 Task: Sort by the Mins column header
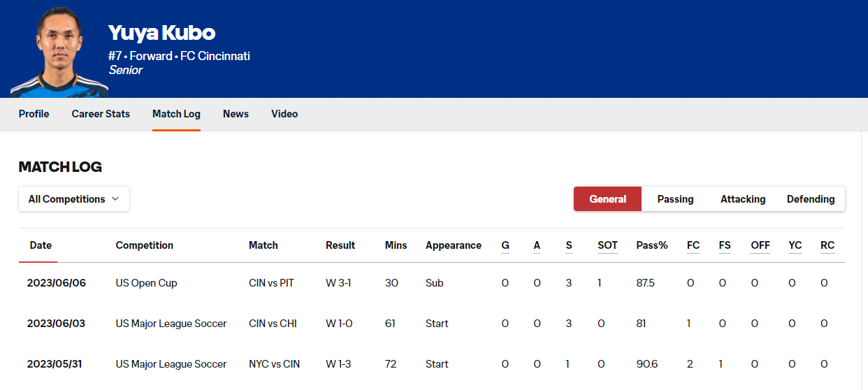[x=396, y=245]
